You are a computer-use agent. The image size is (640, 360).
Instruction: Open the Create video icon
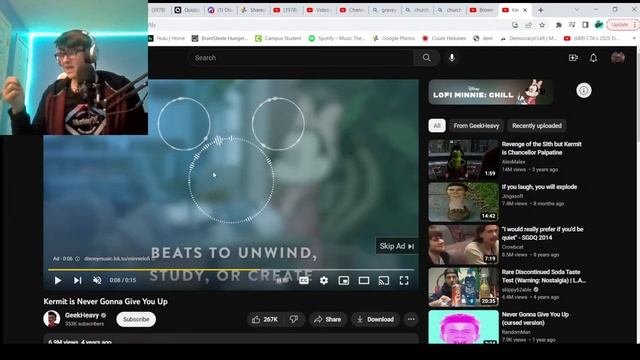(x=573, y=58)
